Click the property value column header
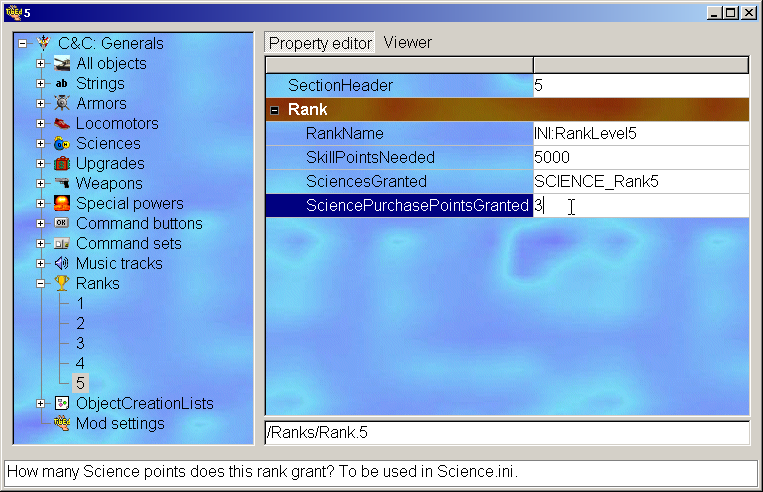The width and height of the screenshot is (763, 492). click(x=641, y=65)
